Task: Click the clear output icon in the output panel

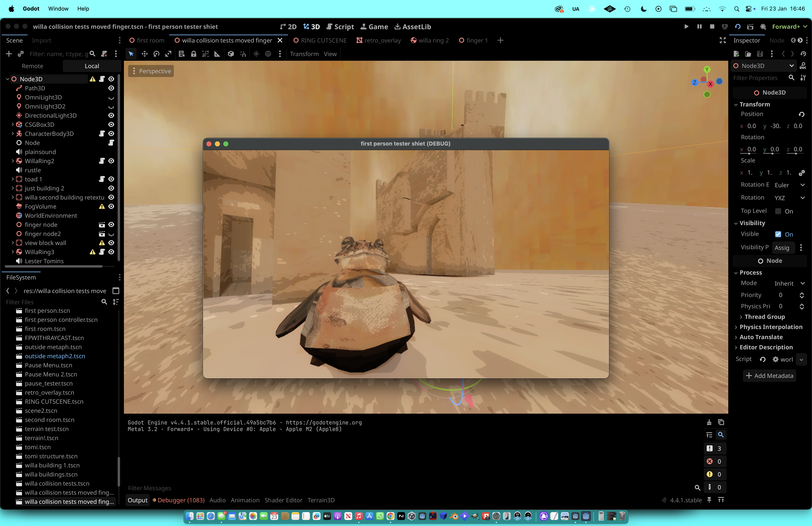Action: [709, 422]
